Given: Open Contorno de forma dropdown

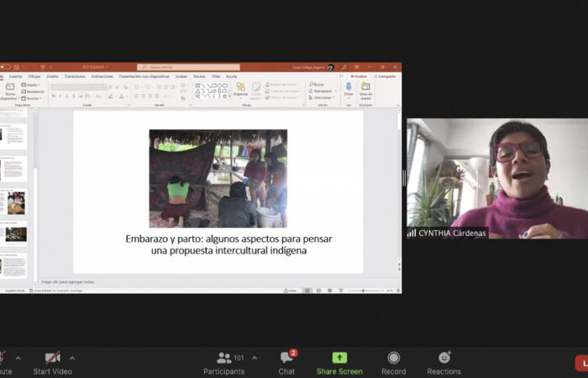Looking at the screenshot, I should [283, 91].
